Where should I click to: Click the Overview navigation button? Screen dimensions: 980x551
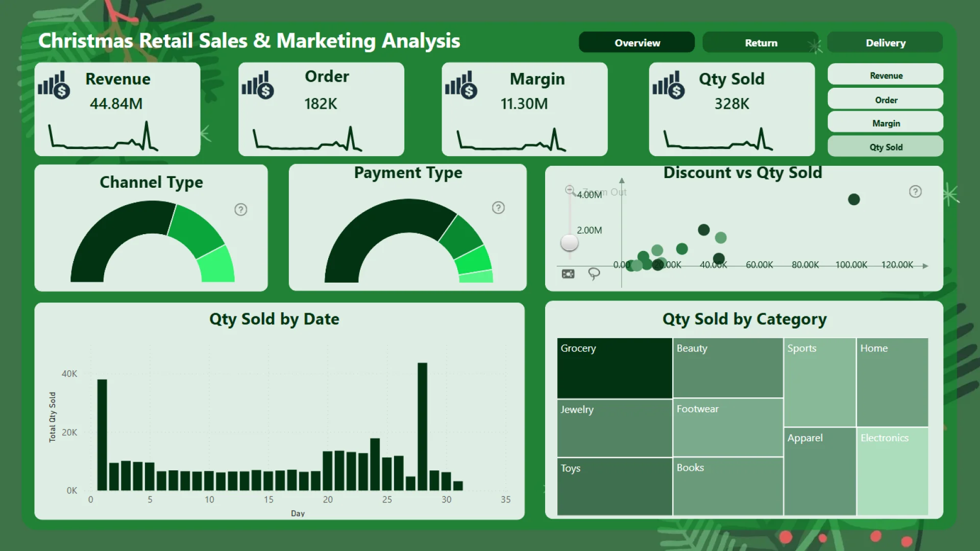click(x=636, y=42)
